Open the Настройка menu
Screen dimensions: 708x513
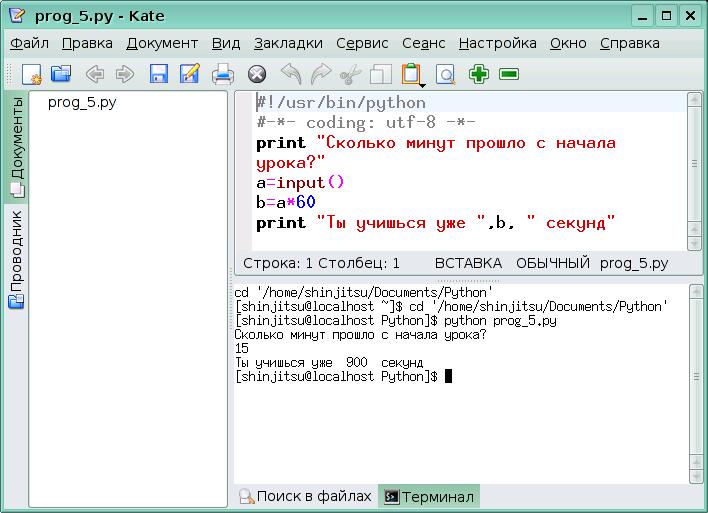pos(497,43)
